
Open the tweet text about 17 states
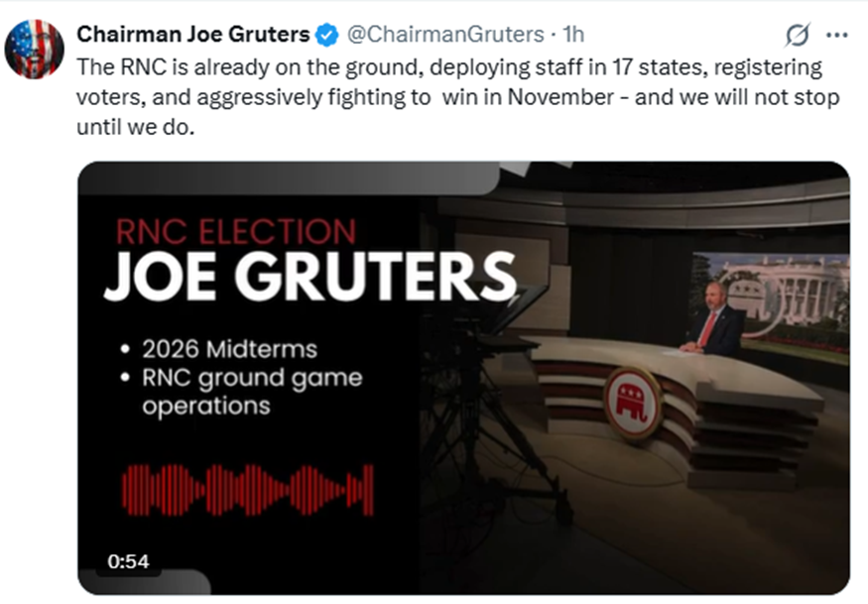pos(457,97)
